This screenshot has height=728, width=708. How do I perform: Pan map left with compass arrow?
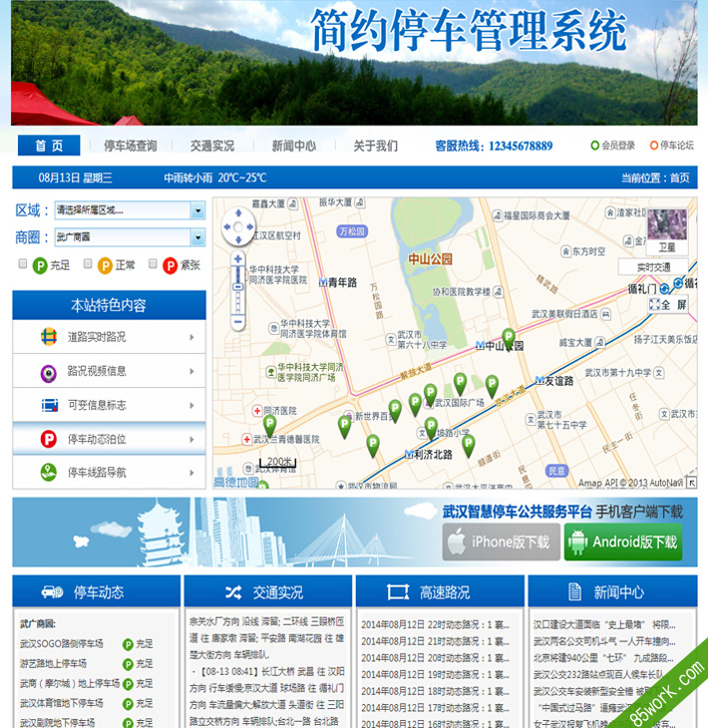(226, 227)
